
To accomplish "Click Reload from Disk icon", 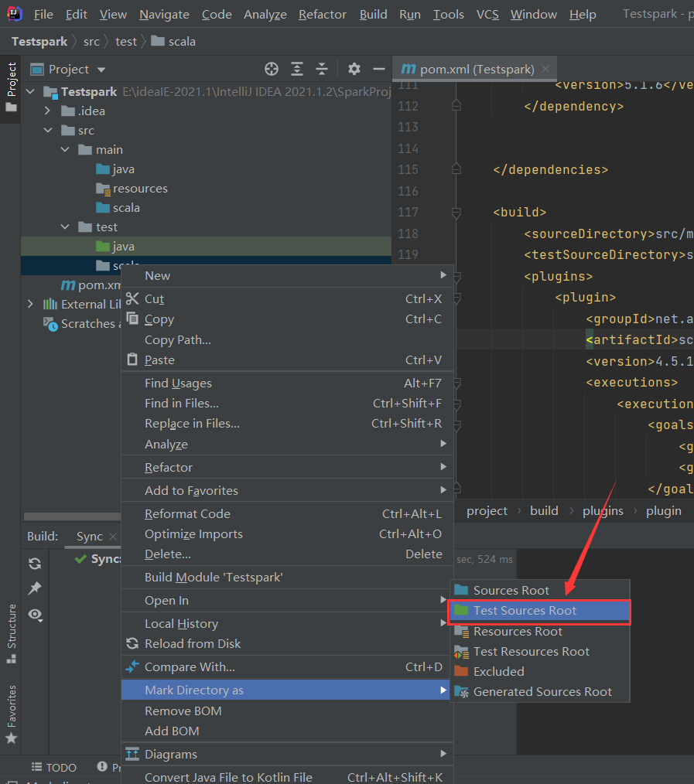I will [x=132, y=643].
